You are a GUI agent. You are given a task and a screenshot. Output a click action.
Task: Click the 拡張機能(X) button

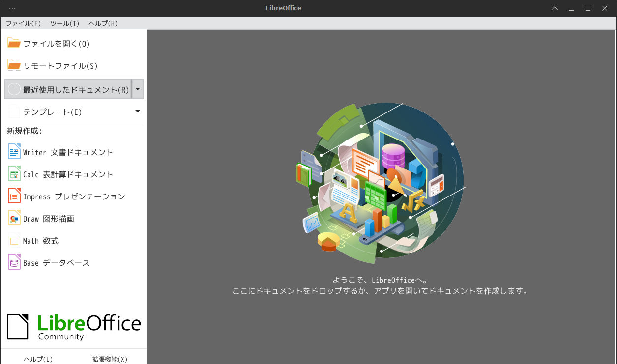110,359
